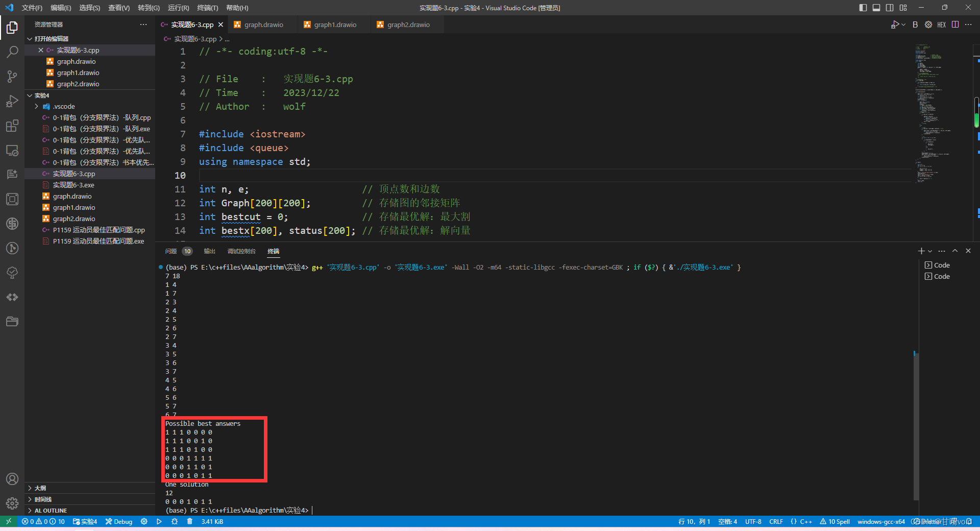Click the run code play dropdown icon

point(903,25)
